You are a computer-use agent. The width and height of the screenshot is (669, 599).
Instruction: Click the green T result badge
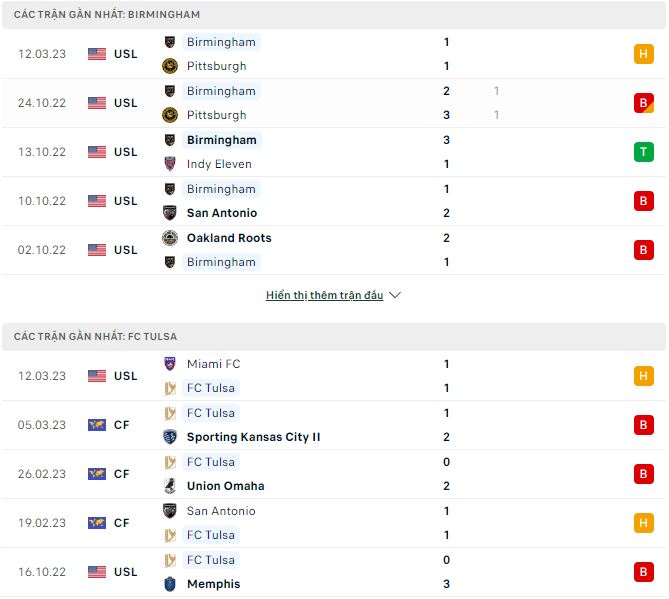click(644, 152)
